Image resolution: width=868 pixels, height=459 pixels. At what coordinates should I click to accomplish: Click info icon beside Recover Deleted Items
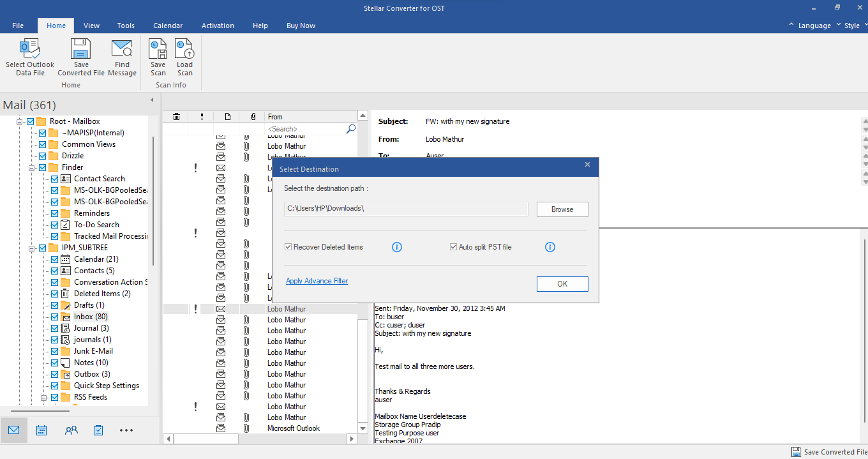(x=397, y=247)
